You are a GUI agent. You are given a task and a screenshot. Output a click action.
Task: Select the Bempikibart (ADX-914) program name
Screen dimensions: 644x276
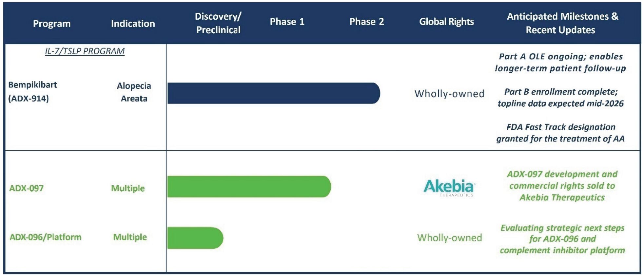pyautogui.click(x=32, y=92)
